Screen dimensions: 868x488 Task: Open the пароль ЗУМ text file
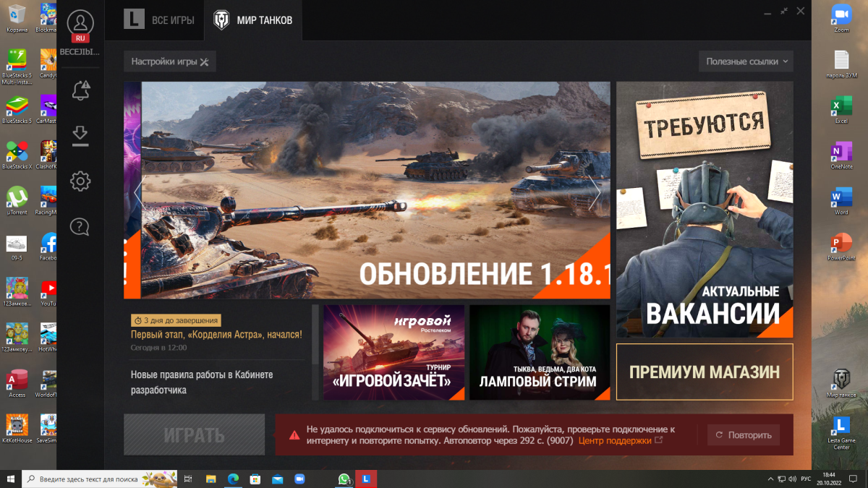pos(841,64)
